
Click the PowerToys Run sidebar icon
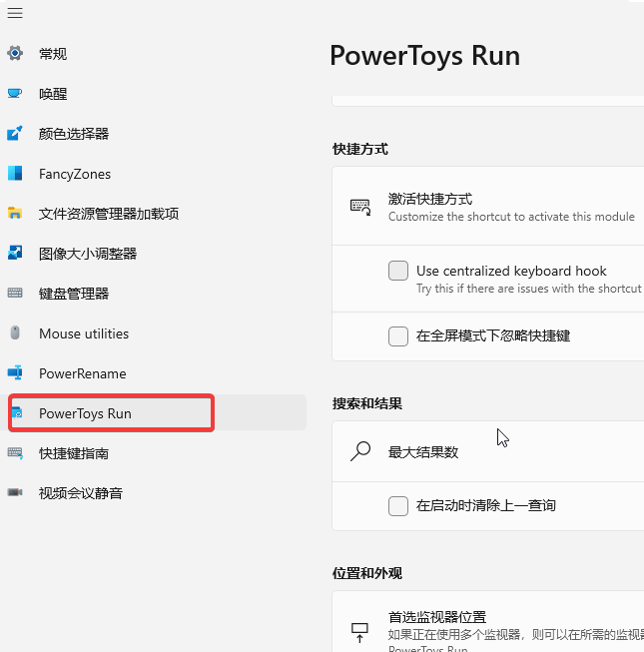tap(17, 413)
